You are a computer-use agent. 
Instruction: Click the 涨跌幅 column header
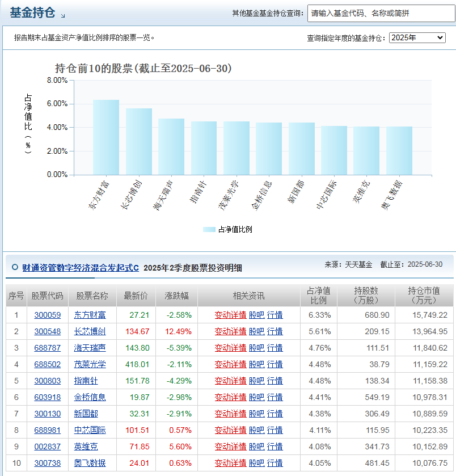(176, 296)
